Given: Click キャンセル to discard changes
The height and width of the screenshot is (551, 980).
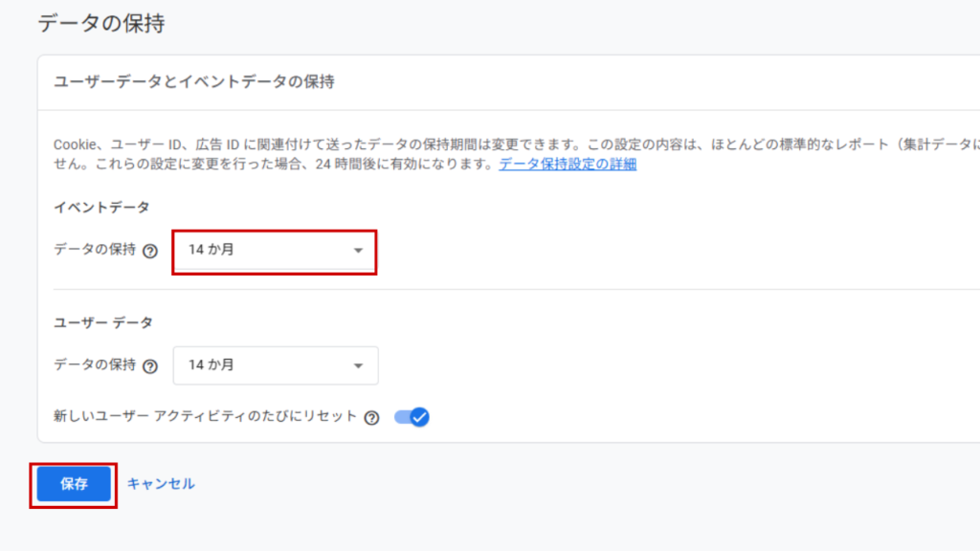Looking at the screenshot, I should click(162, 484).
